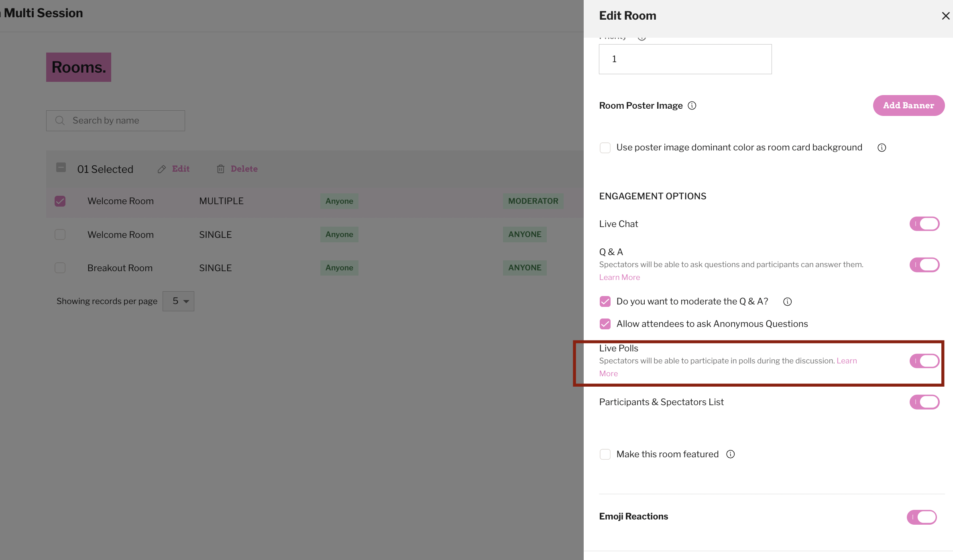
Task: Click the pencil Edit icon
Action: tap(161, 169)
